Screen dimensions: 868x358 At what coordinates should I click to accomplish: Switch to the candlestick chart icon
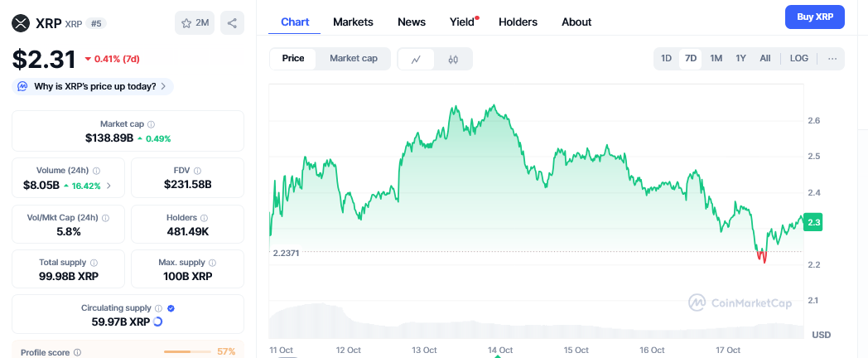tap(453, 59)
